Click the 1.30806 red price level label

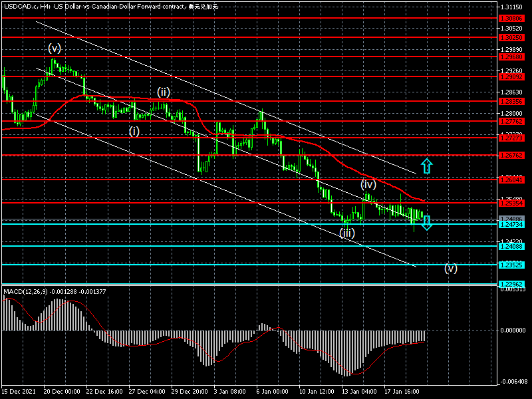click(x=511, y=19)
